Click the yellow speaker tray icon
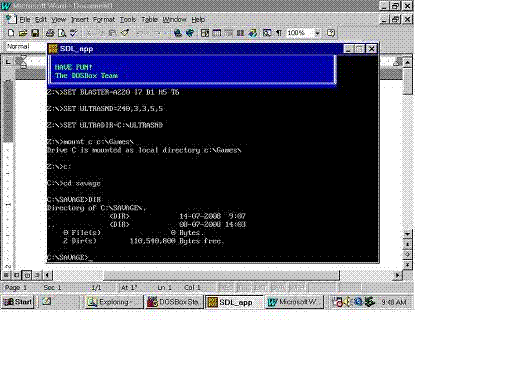 pos(348,302)
